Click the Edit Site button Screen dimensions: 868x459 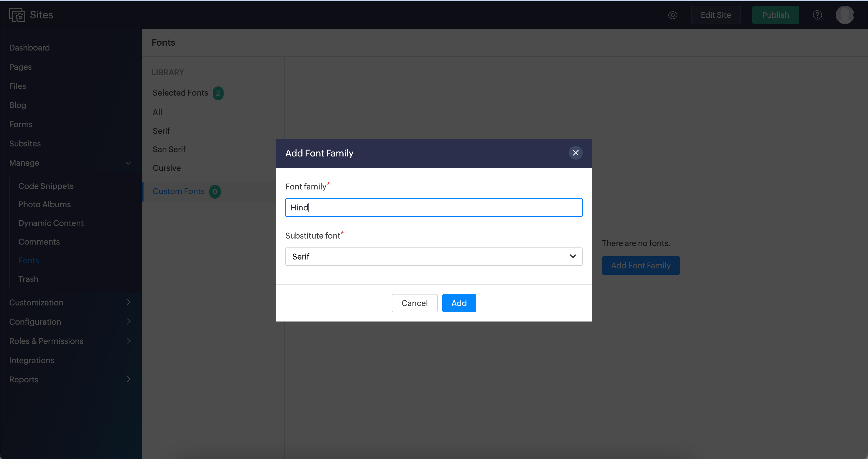tap(716, 15)
